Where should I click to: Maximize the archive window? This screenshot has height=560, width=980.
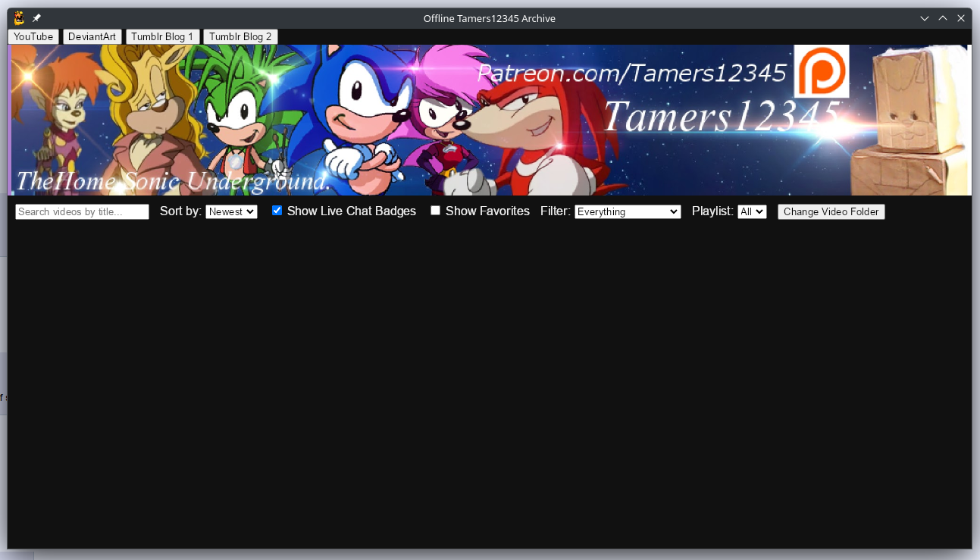pyautogui.click(x=943, y=18)
